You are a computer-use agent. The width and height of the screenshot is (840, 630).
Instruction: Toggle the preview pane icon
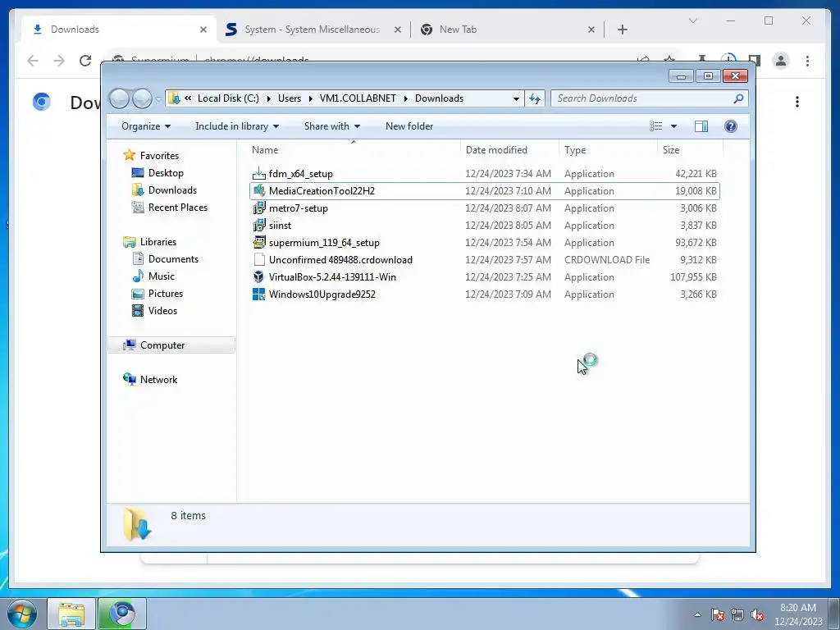701,126
